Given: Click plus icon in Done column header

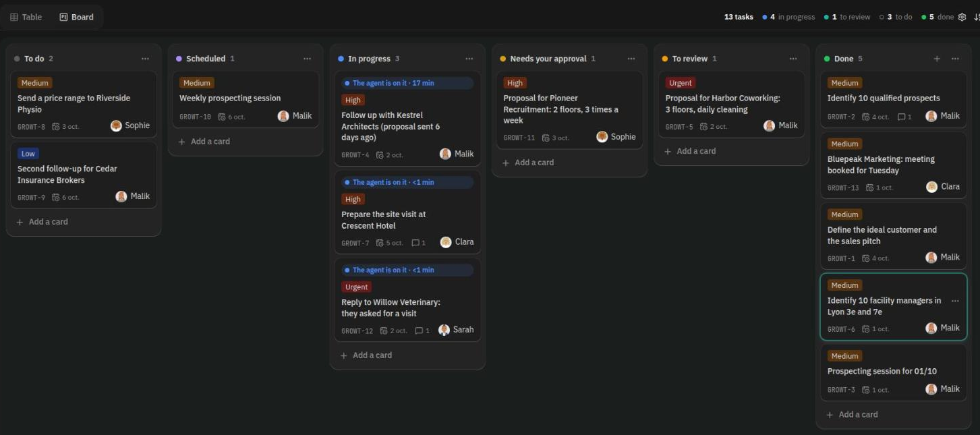Looking at the screenshot, I should click(x=936, y=59).
